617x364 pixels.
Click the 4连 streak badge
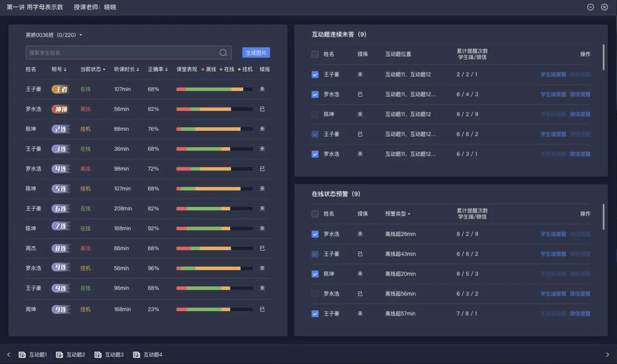(x=60, y=169)
